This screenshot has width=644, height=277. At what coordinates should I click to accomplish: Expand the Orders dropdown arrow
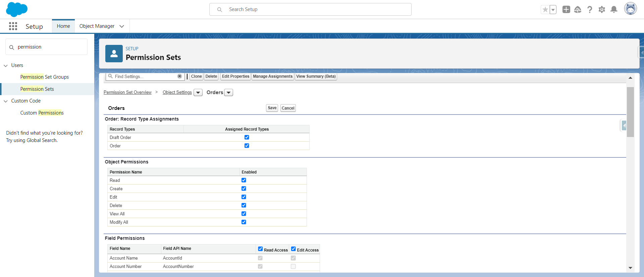228,92
